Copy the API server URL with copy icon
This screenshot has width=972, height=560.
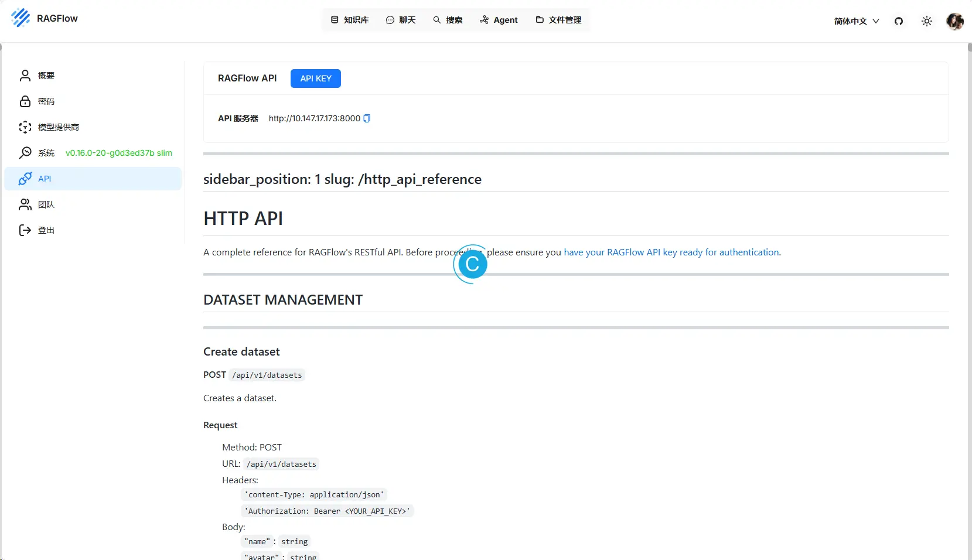(367, 118)
